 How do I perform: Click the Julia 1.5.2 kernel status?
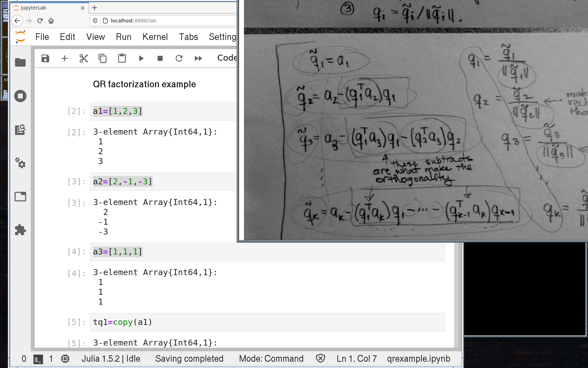click(111, 359)
